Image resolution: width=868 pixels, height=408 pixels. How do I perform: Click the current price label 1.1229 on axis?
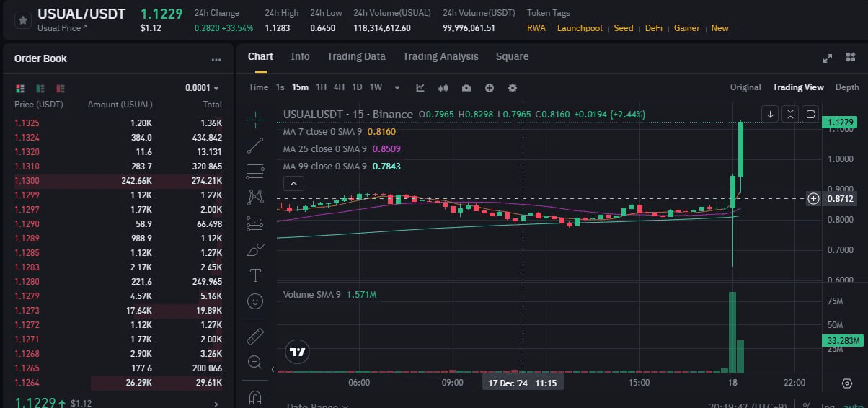click(839, 123)
